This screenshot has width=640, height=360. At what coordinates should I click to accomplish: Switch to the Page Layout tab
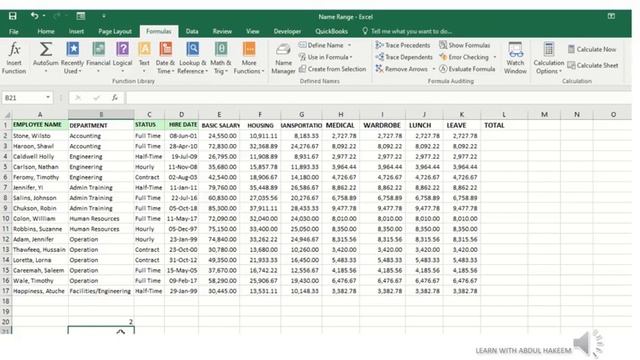tap(115, 31)
